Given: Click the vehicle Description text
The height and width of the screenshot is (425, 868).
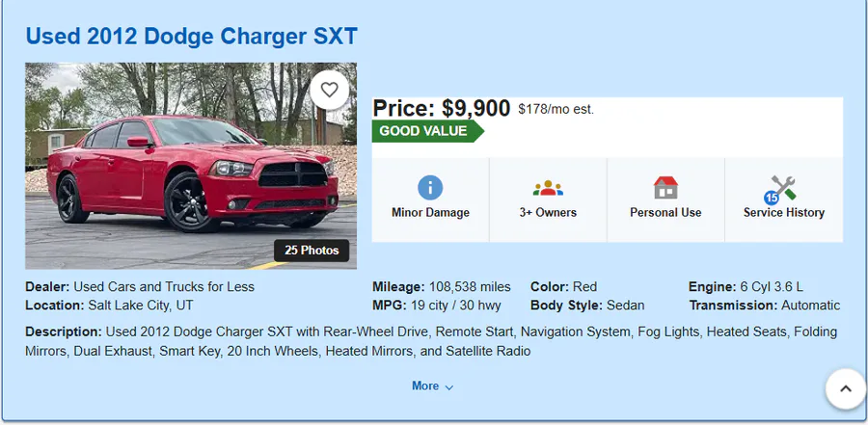Looking at the screenshot, I should click(x=431, y=341).
